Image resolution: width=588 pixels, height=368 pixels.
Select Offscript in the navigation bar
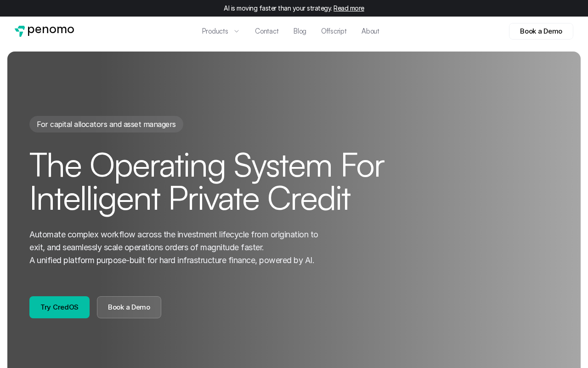pos(334,31)
